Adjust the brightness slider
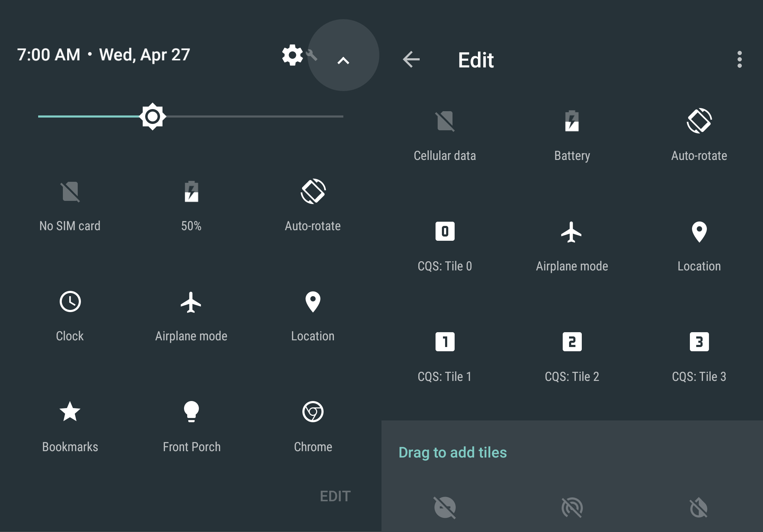 click(153, 116)
